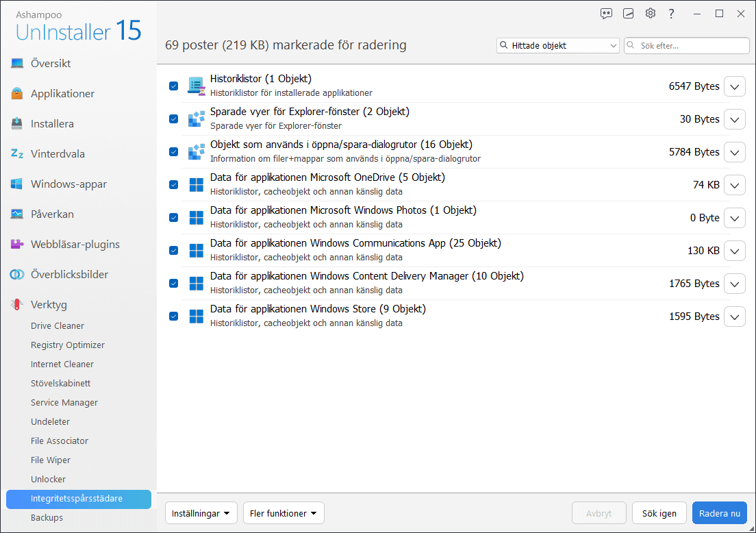
Task: Click the Windows-appar logo icon
Action: pos(17,184)
